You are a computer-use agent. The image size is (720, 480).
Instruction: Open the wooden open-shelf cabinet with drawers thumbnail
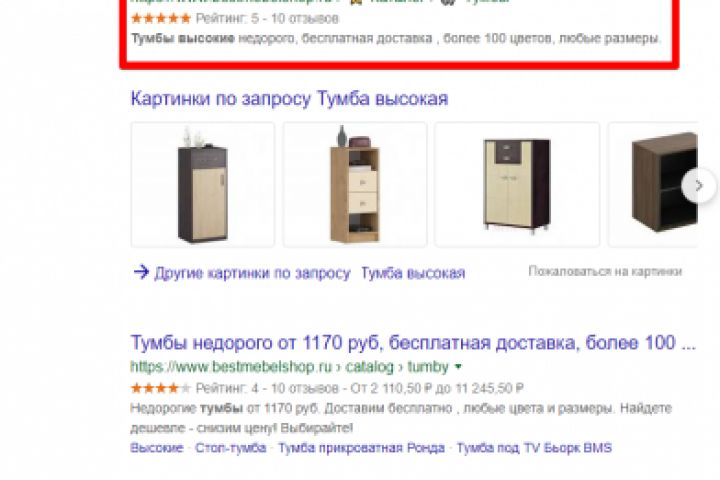[354, 185]
